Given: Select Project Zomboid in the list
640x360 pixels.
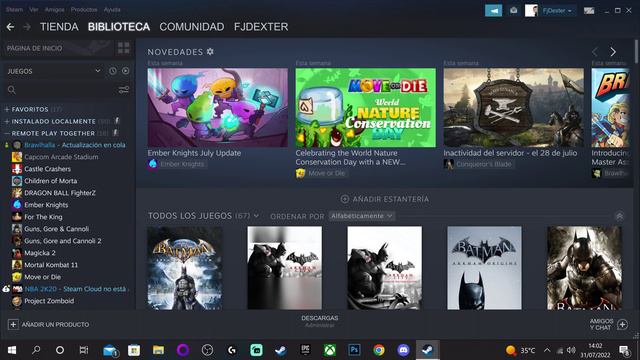Looking at the screenshot, I should pos(49,301).
